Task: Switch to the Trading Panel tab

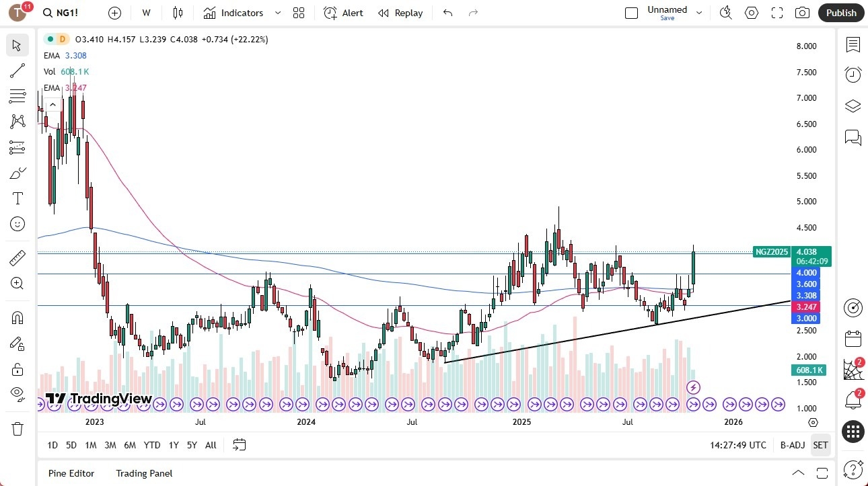Action: pos(144,473)
